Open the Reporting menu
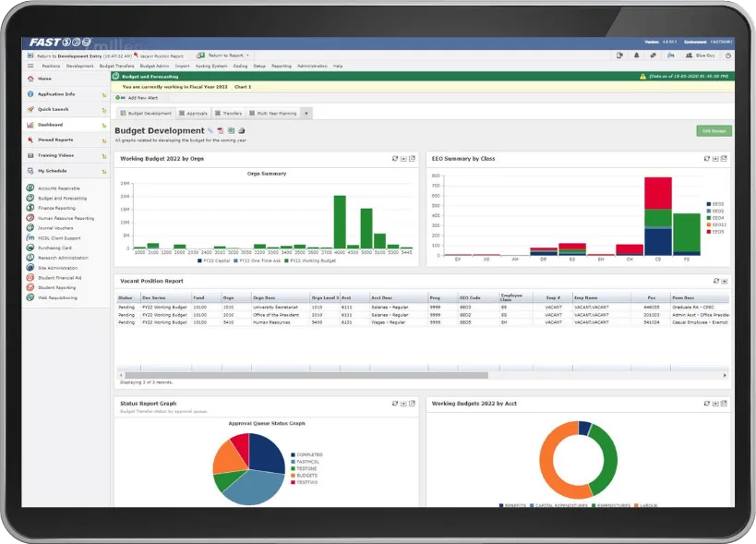The height and width of the screenshot is (544, 756). [280, 66]
